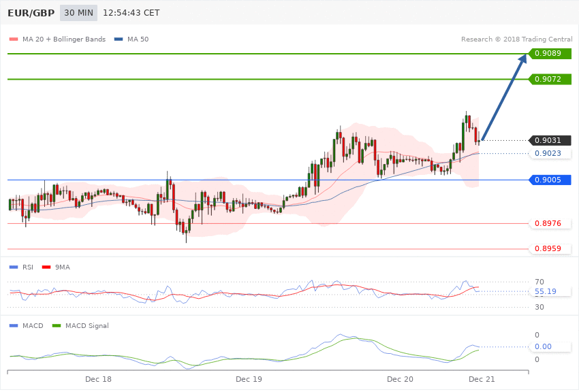Click the Dec 19 date label
Image resolution: width=579 pixels, height=392 pixels.
(249, 379)
